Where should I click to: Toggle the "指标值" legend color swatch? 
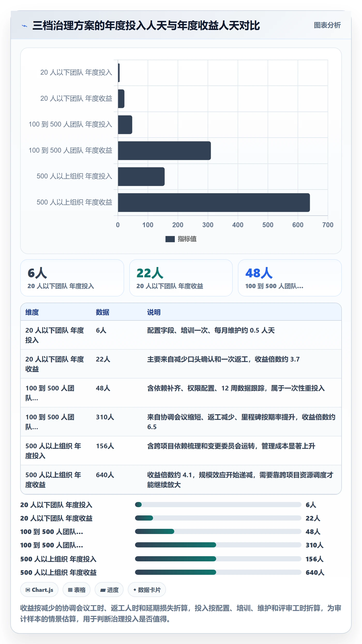point(170,239)
